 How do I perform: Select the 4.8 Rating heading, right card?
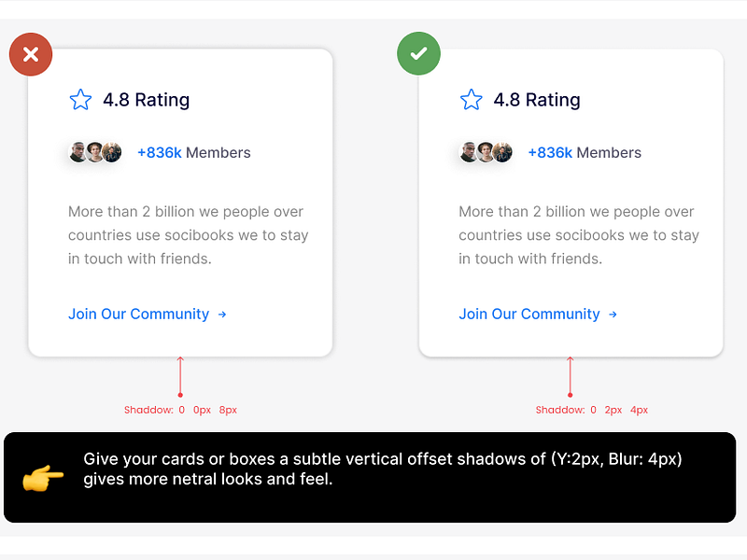point(537,100)
